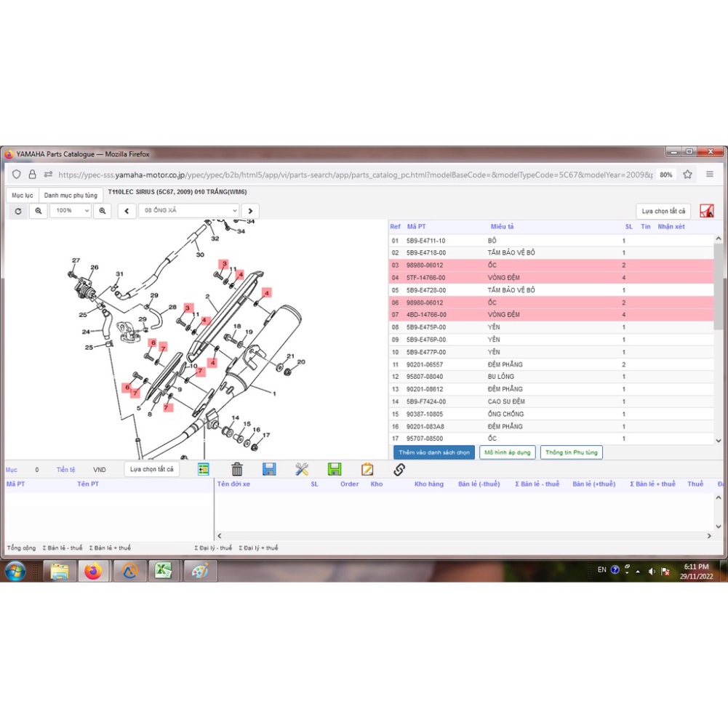
Task: Click the 'Thêm vào danh sách chọn' button
Action: tap(434, 452)
